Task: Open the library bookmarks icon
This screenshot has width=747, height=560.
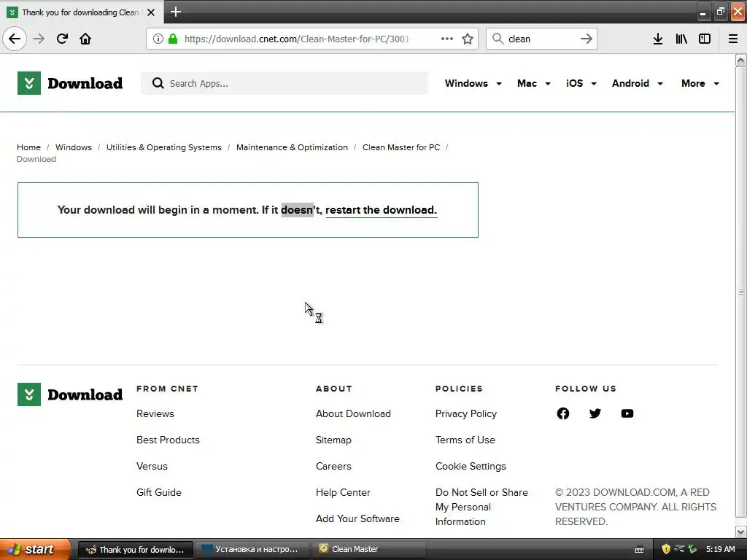Action: (x=681, y=39)
